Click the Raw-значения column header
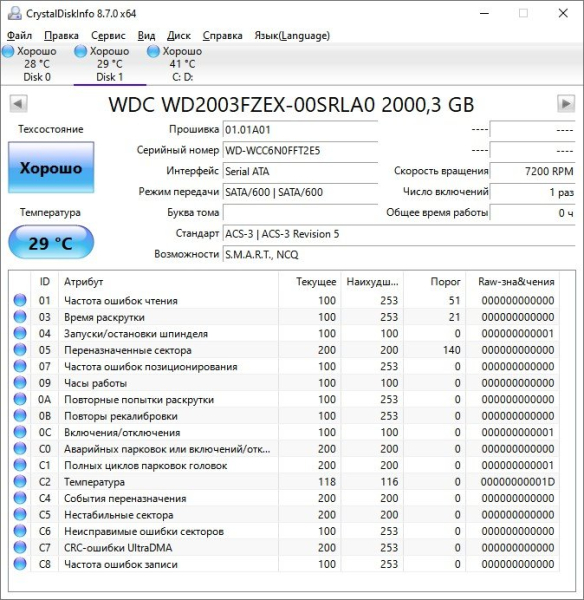The width and height of the screenshot is (584, 600). (x=513, y=282)
